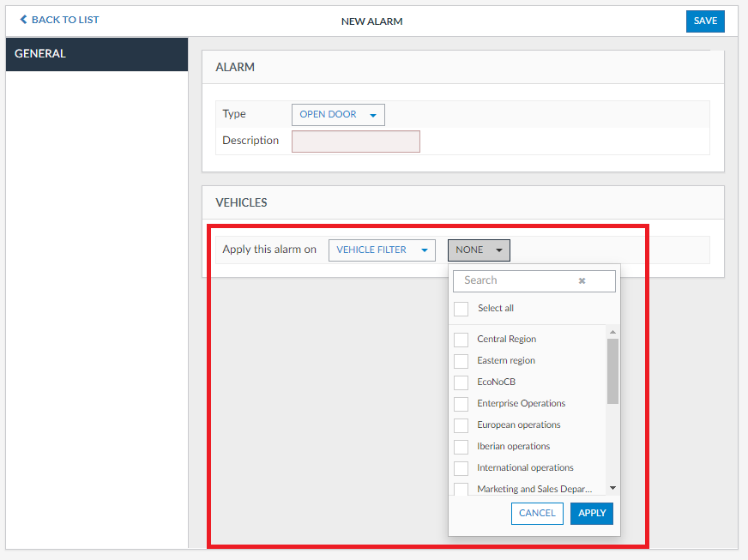Tick the Select all checkbox

coord(461,309)
